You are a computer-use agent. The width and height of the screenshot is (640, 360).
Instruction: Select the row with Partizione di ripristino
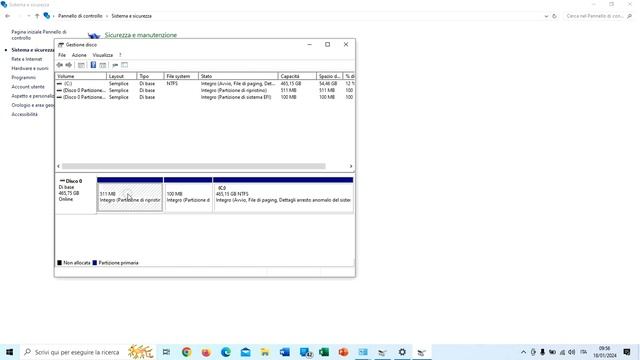click(205, 90)
